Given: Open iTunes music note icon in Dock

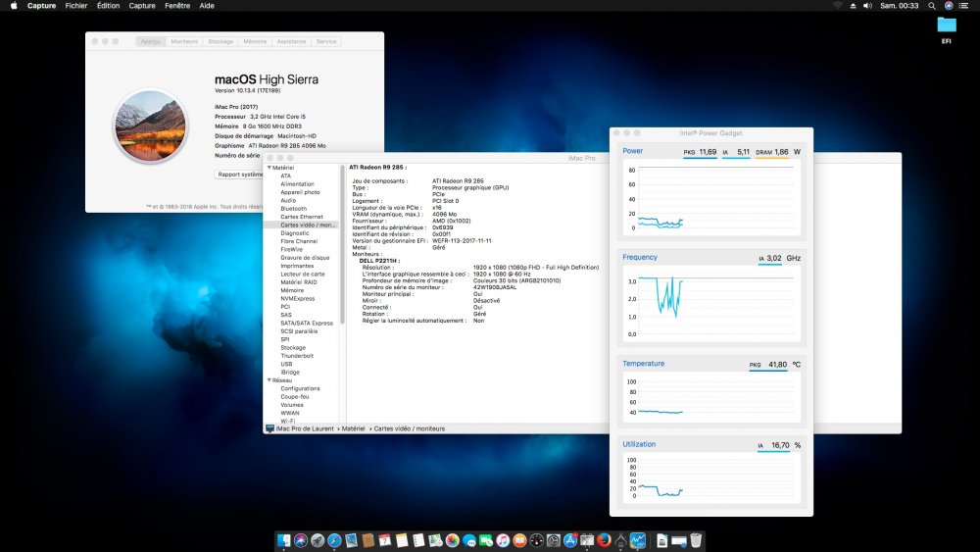Looking at the screenshot, I should coord(503,540).
